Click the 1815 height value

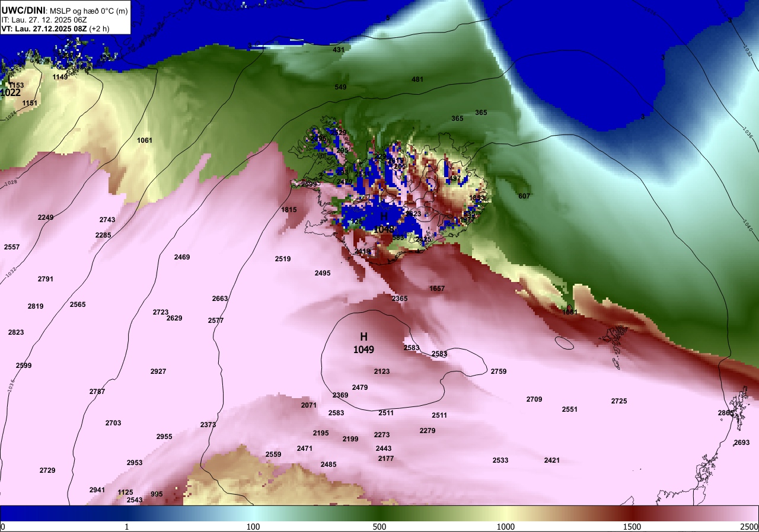(x=289, y=210)
